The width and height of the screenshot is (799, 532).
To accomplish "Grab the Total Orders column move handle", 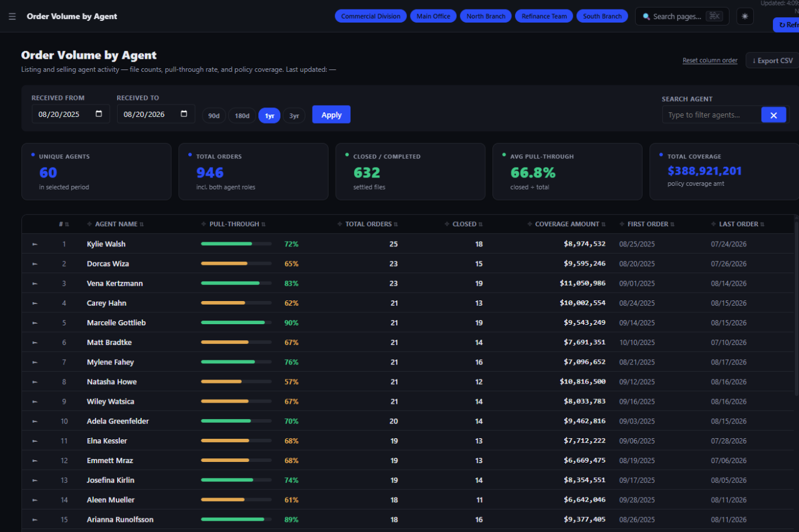I will pos(340,224).
